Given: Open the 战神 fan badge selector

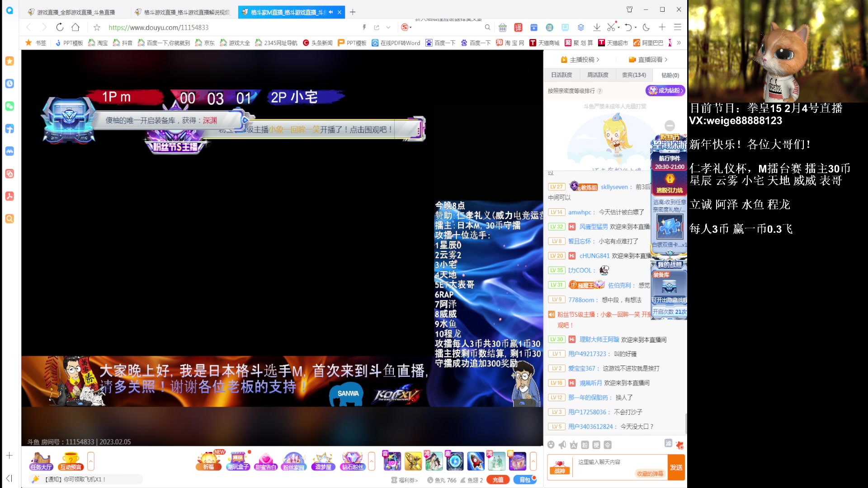Looking at the screenshot, I should (560, 468).
